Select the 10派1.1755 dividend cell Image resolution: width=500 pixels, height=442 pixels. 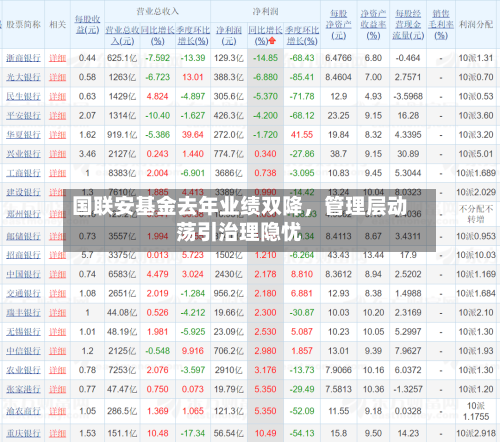[x=476, y=411]
